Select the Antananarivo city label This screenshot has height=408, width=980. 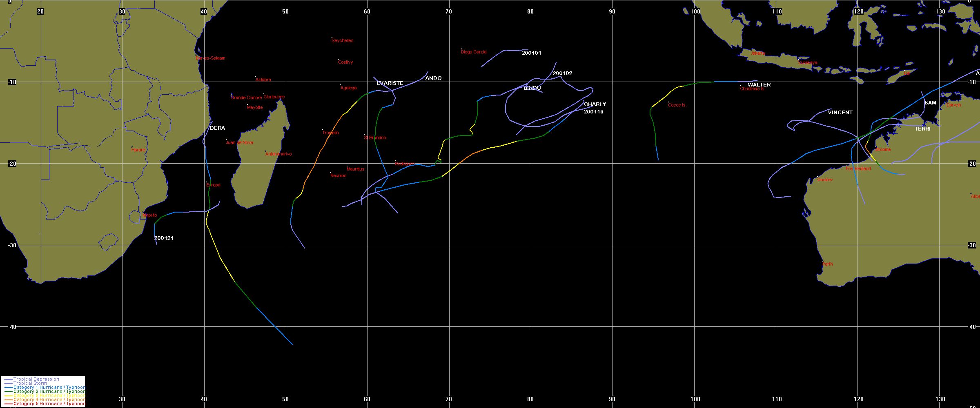click(x=278, y=154)
